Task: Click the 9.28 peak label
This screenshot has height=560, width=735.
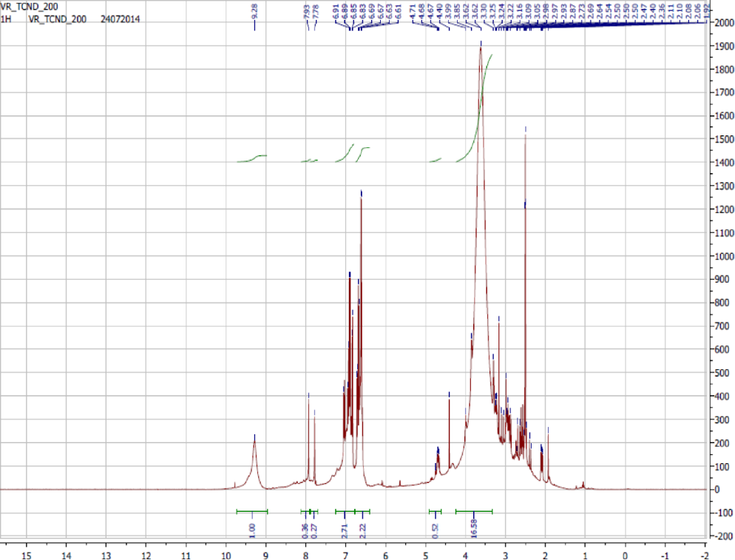Action: tap(254, 12)
